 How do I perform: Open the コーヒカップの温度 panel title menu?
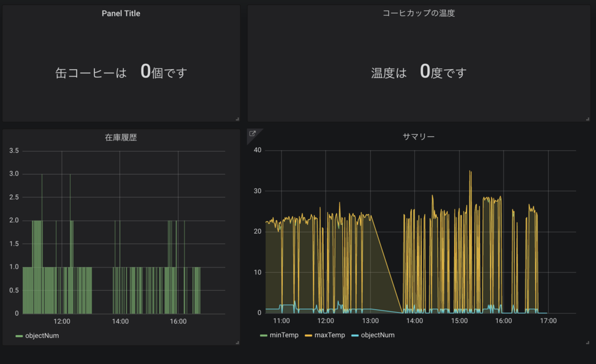418,13
